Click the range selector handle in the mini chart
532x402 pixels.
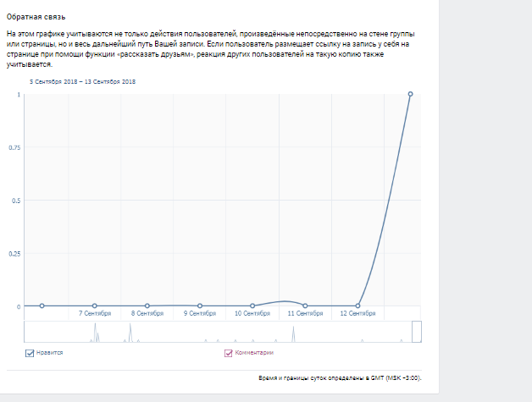click(x=417, y=332)
